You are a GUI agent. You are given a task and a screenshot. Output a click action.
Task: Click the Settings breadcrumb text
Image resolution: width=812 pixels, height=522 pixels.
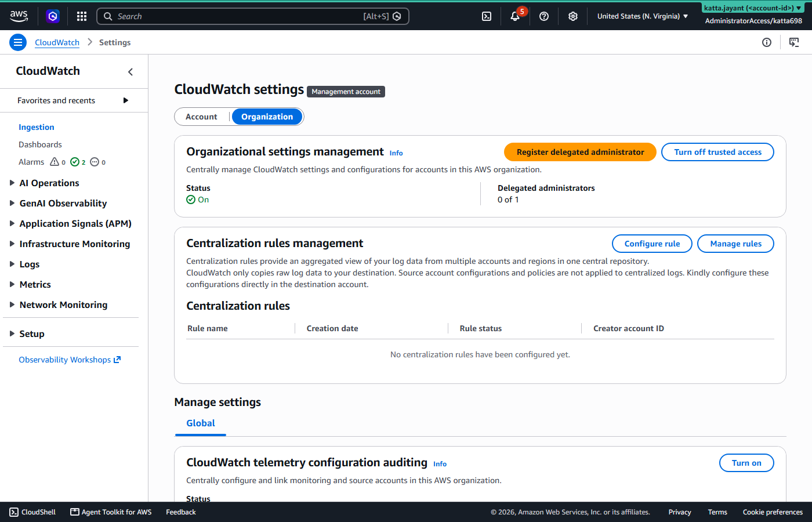(115, 42)
